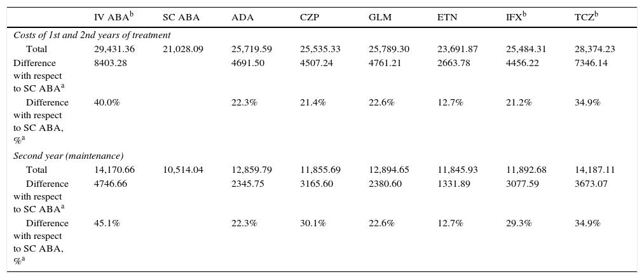Click the 'Costs of 1st and 2nd years' heading
The image size is (644, 279).
click(92, 35)
